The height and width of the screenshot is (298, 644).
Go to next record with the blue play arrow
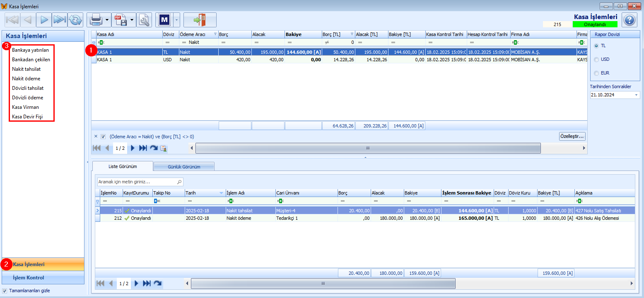[44, 19]
